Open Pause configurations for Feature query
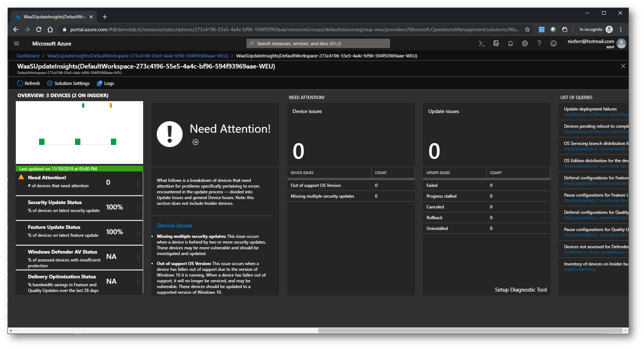This screenshot has width=644, height=349. coord(593,198)
